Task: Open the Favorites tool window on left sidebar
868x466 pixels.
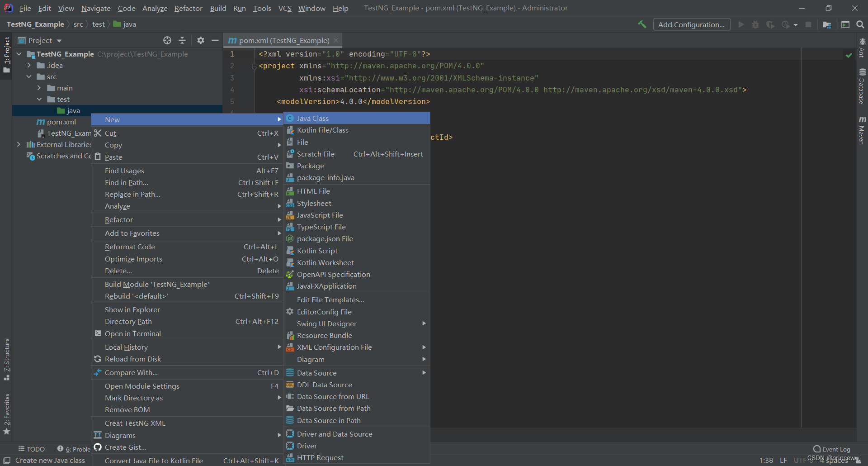Action: click(7, 414)
